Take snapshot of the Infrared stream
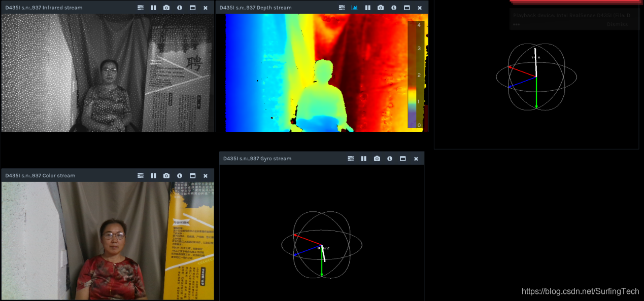Screen dimensions: 644x301 click(x=166, y=8)
